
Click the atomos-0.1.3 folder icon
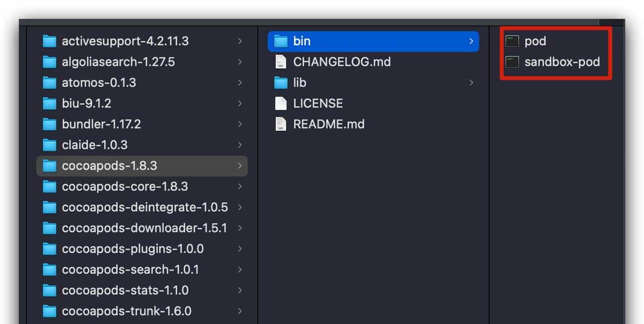[49, 83]
